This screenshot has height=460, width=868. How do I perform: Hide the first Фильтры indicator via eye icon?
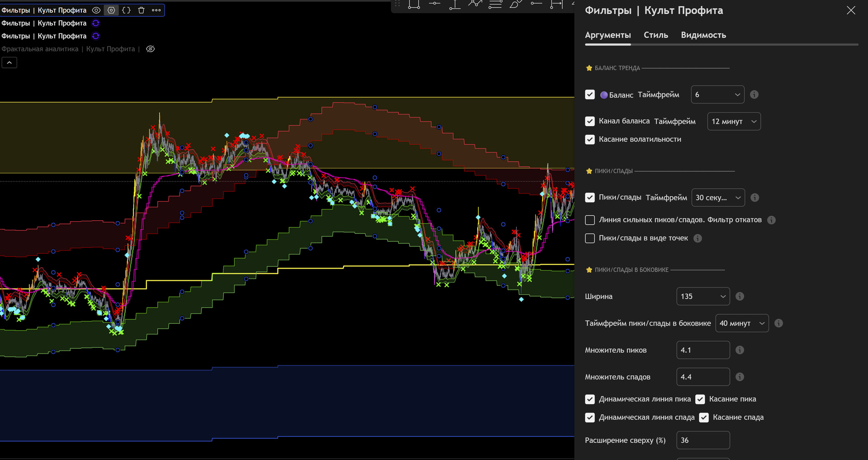[96, 10]
